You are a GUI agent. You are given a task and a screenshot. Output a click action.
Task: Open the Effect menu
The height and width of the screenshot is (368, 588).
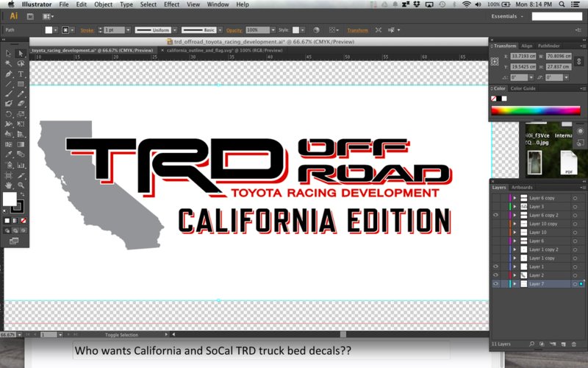[x=171, y=4]
